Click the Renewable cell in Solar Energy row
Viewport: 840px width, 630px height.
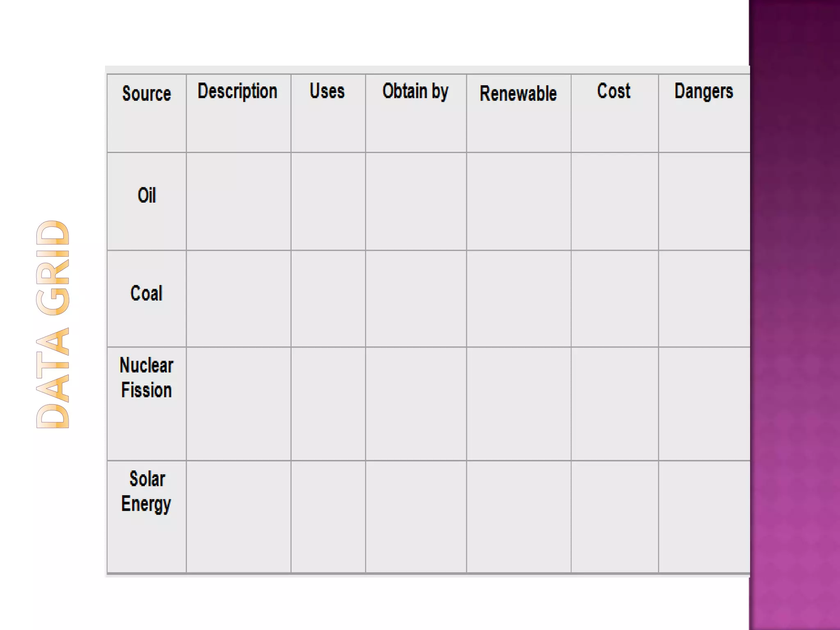(x=519, y=517)
